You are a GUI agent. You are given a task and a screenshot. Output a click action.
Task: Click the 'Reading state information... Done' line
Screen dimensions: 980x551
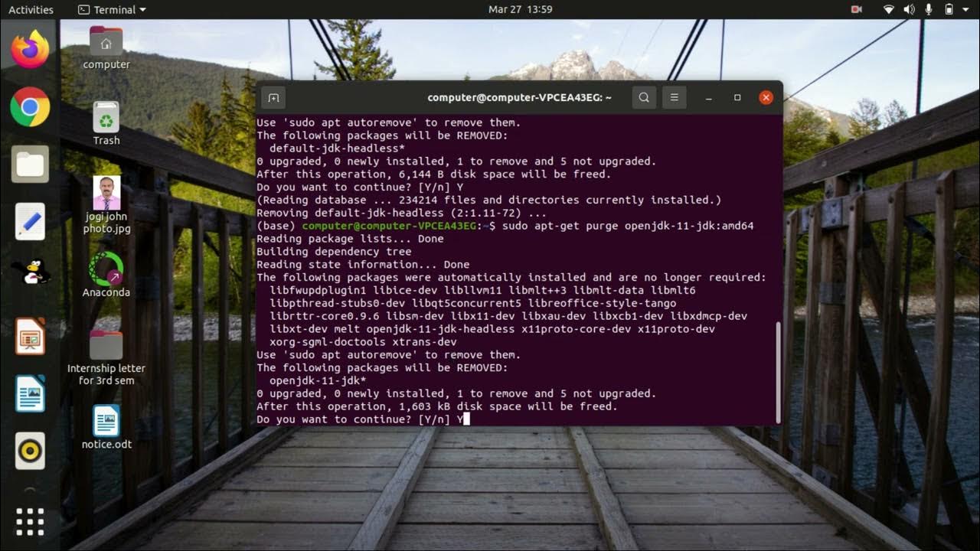click(x=363, y=265)
